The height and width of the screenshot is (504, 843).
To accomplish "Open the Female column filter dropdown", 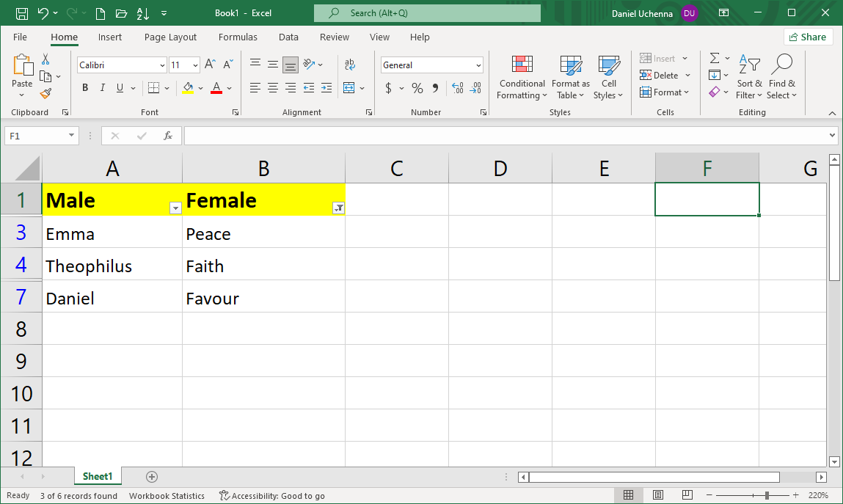I will [x=338, y=208].
